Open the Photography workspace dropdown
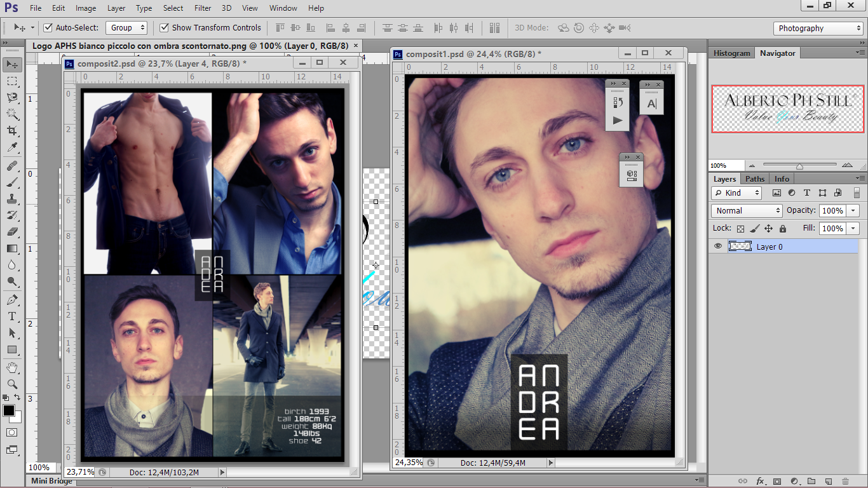 click(x=818, y=29)
